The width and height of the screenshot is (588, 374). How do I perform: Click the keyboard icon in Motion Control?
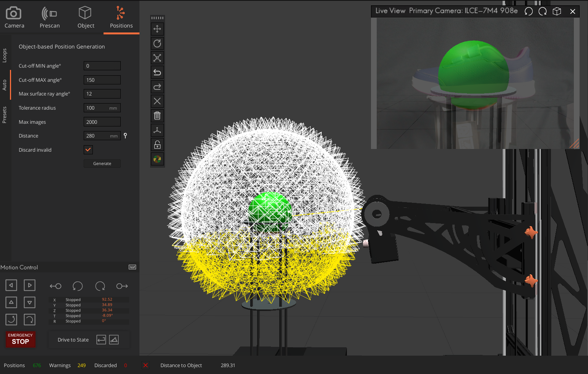[x=132, y=267]
